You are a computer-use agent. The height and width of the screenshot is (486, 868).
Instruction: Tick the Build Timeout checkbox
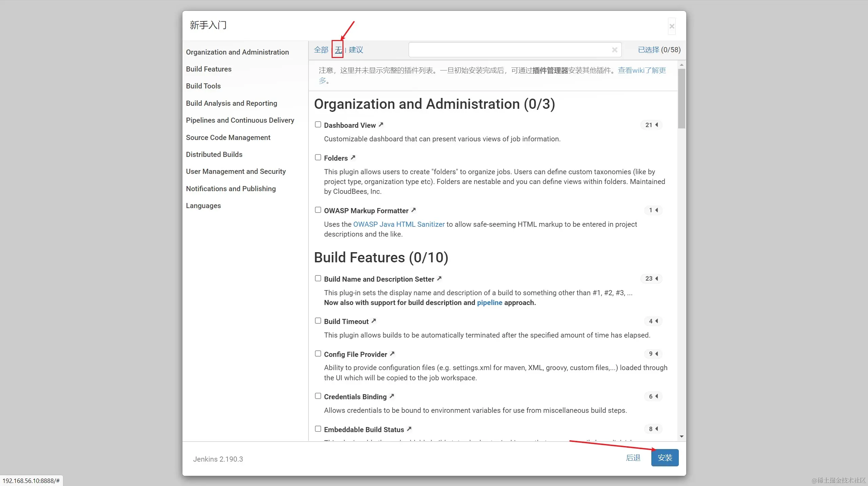pyautogui.click(x=318, y=321)
